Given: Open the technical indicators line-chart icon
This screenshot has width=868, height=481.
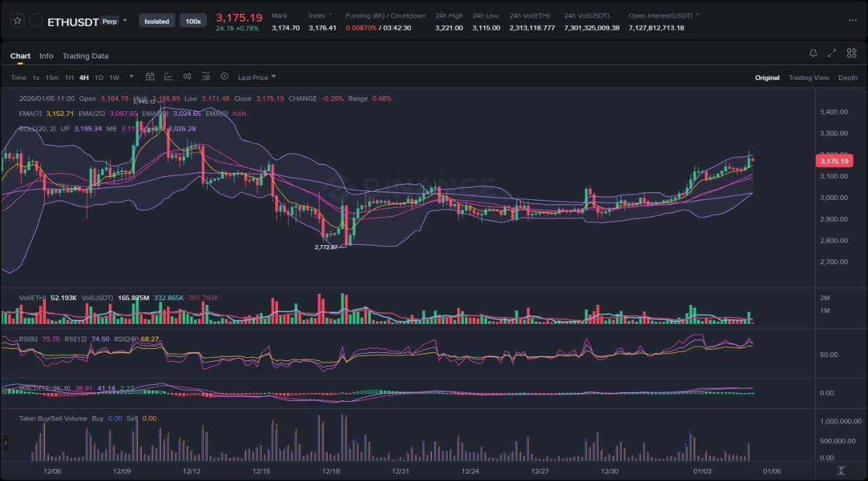Looking at the screenshot, I should 168,77.
